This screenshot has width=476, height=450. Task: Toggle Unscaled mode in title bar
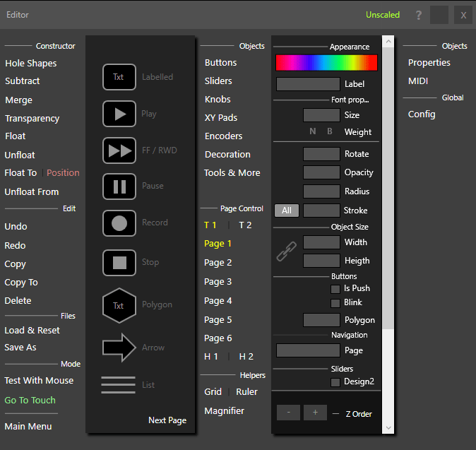tap(383, 15)
